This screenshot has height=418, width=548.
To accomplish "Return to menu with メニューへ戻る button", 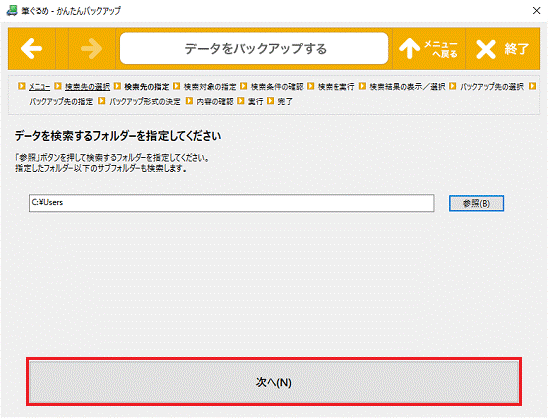I will (429, 49).
